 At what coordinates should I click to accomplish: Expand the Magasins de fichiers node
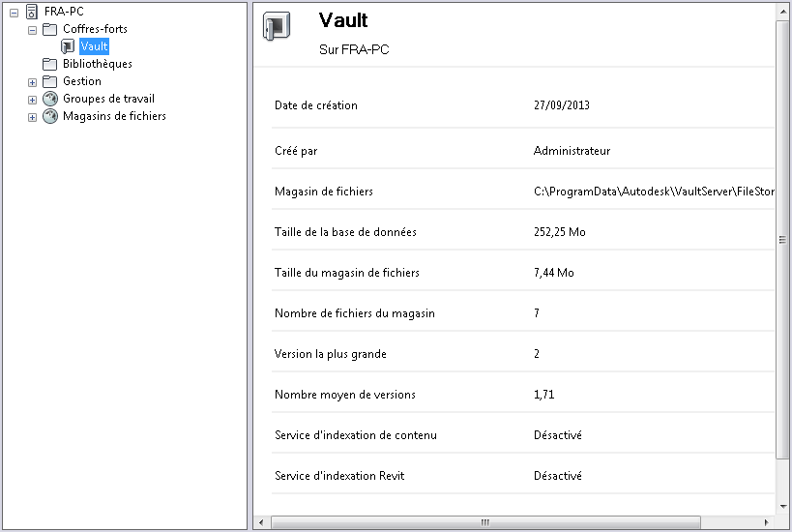coord(32,116)
